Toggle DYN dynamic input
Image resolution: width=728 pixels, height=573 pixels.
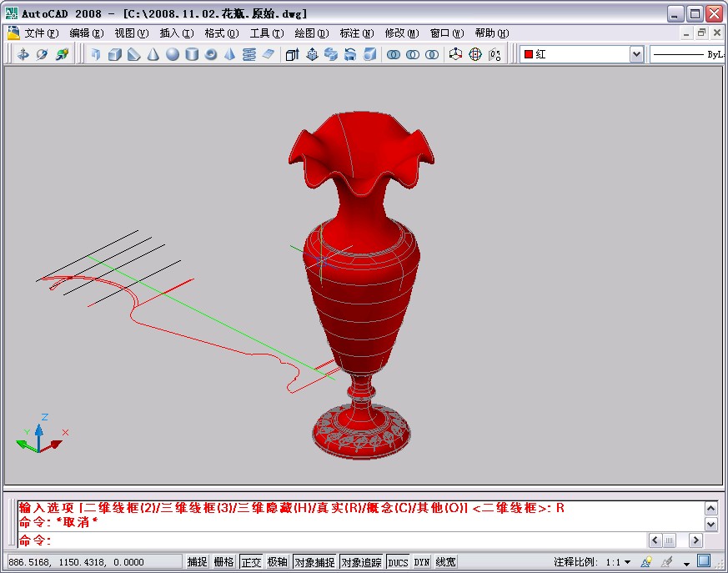point(422,562)
